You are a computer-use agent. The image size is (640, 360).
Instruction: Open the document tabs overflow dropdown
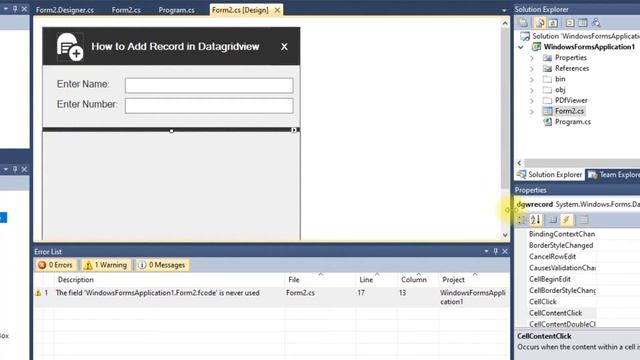[504, 10]
